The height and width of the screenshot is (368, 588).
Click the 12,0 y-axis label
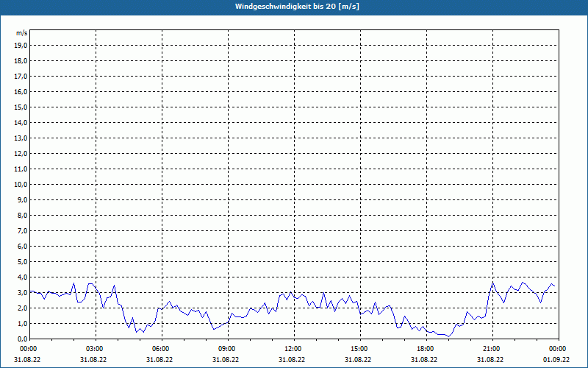click(x=21, y=153)
